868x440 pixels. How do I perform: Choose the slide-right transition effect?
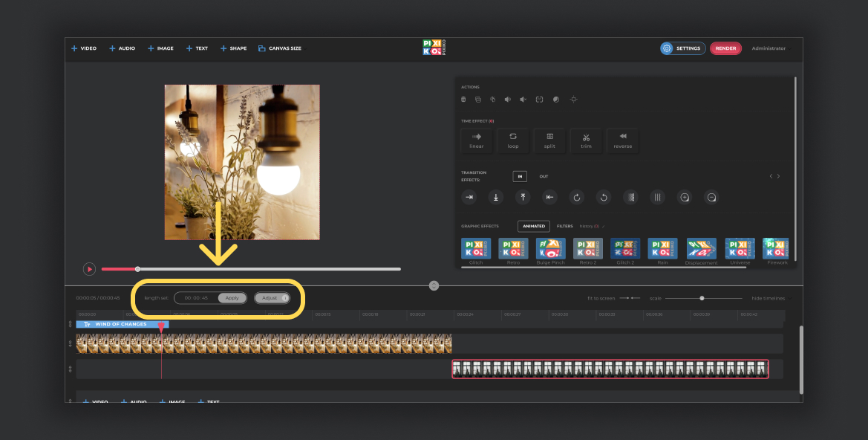[x=469, y=197]
